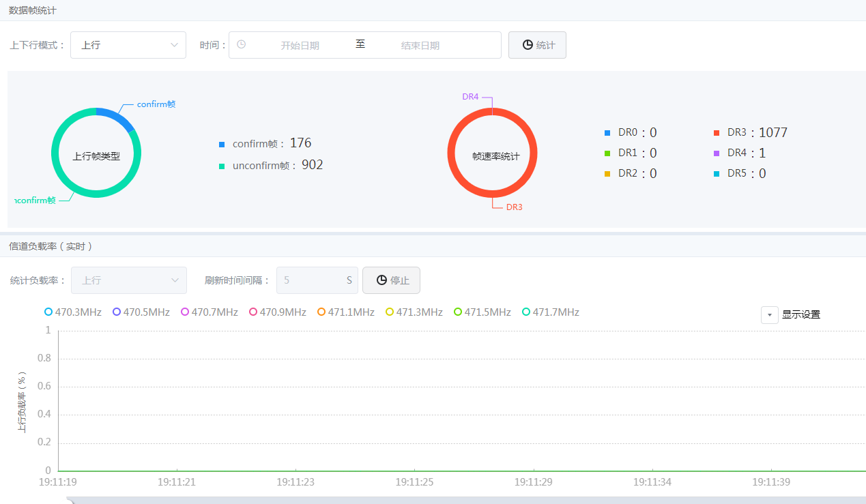The width and height of the screenshot is (866, 504).
Task: Click the clock icon on 停止 button
Action: pyautogui.click(x=381, y=280)
